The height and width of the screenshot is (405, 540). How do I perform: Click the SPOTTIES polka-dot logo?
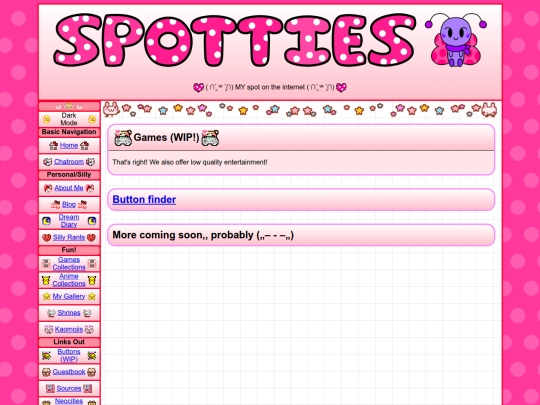(235, 40)
